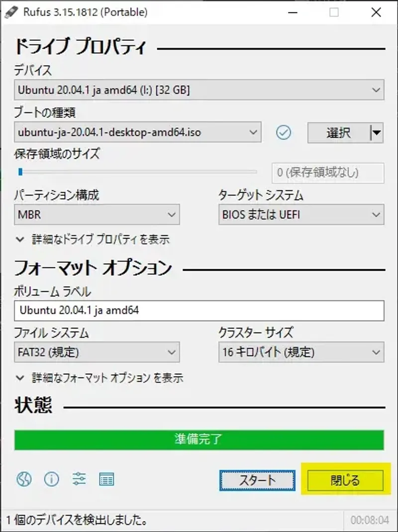398x532 pixels.
Task: Show the log window icon
Action: (106, 479)
